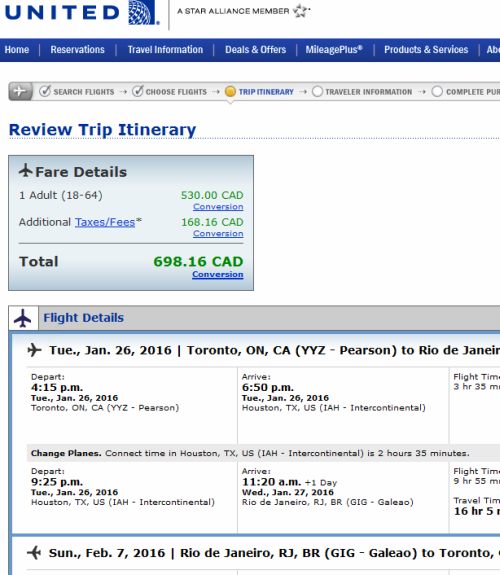Open the MileagePlus menu
The height and width of the screenshot is (575, 500).
(x=334, y=50)
